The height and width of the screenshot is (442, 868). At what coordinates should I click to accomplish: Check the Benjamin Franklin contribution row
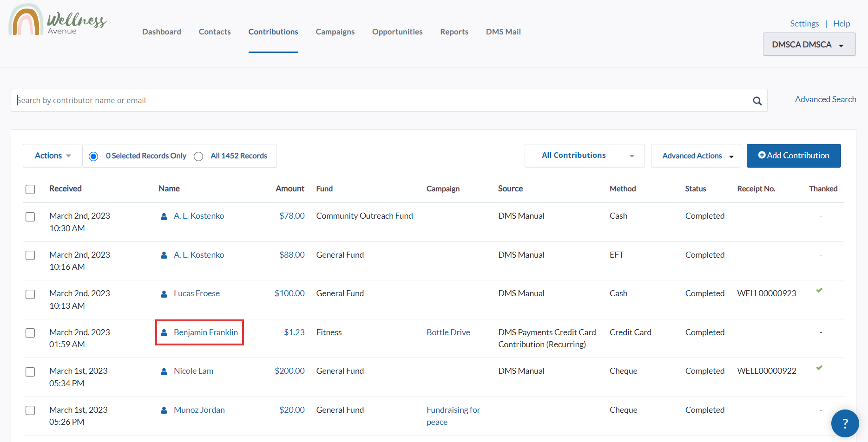pos(30,333)
